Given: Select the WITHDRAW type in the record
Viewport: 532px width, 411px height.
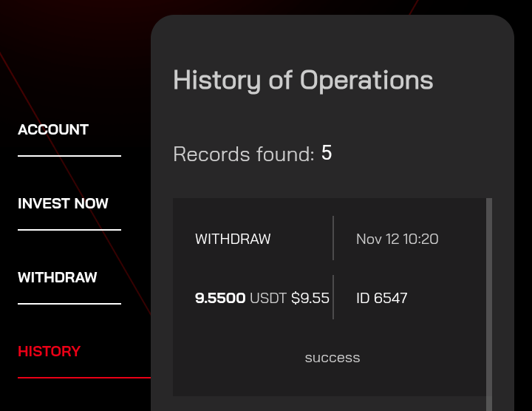Looking at the screenshot, I should click(233, 239).
